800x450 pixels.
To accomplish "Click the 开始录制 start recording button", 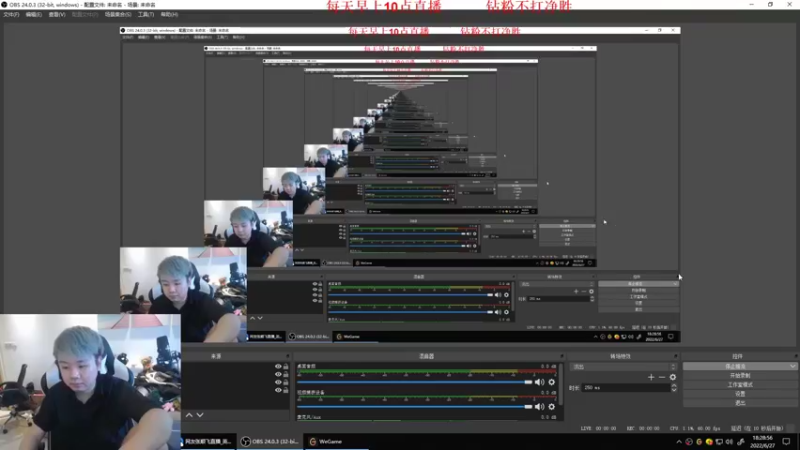I will (x=740, y=376).
